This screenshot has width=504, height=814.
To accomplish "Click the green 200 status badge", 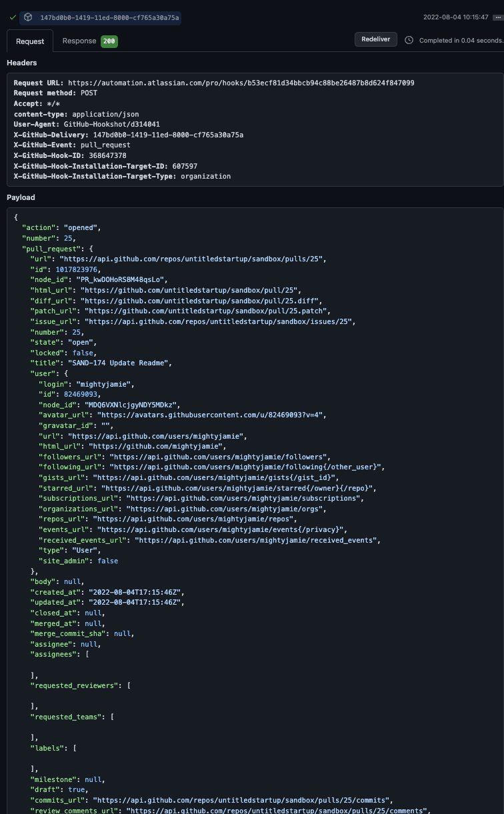I will (109, 41).
